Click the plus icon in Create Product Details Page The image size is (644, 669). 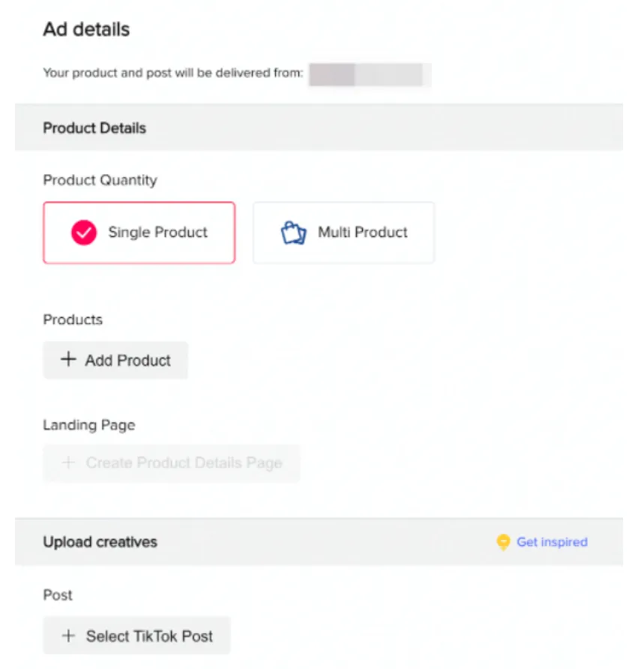(x=68, y=463)
